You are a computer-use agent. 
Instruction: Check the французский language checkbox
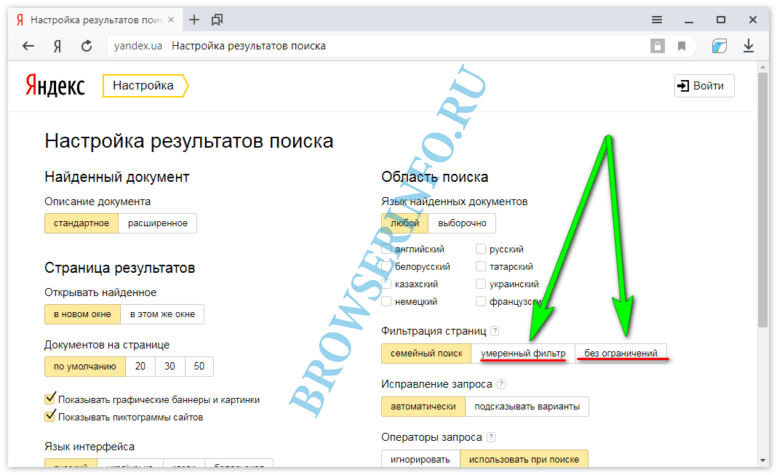(x=481, y=301)
